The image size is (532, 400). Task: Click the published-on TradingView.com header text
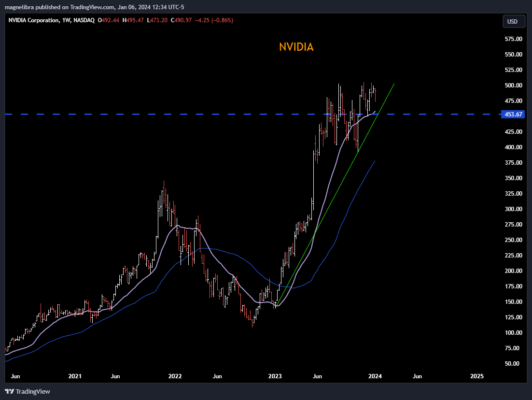click(95, 7)
